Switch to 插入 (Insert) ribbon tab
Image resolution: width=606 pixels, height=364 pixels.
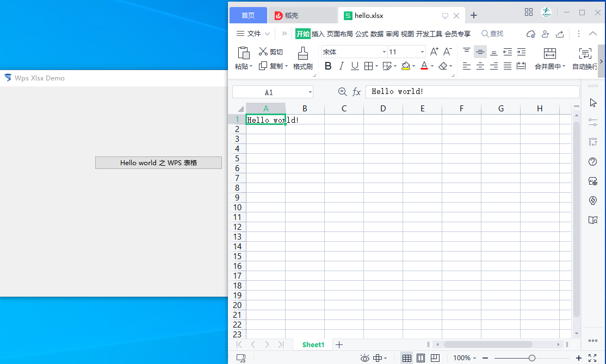coord(318,34)
